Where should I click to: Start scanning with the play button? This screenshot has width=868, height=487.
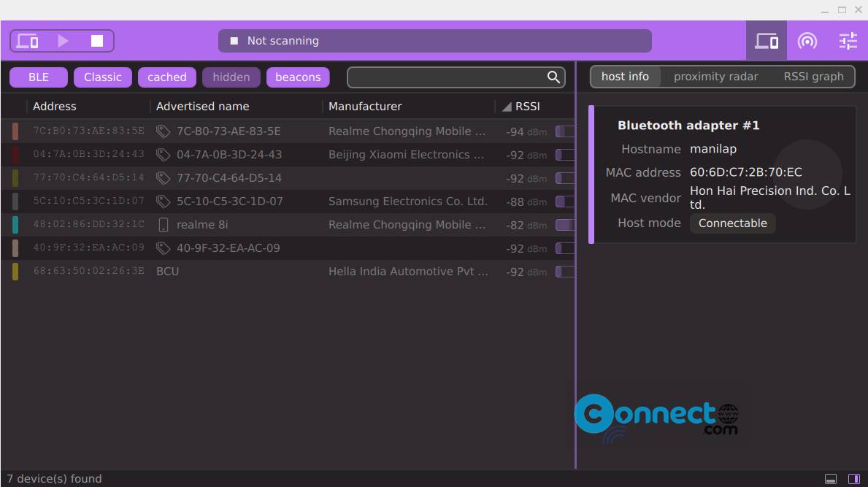pos(63,41)
